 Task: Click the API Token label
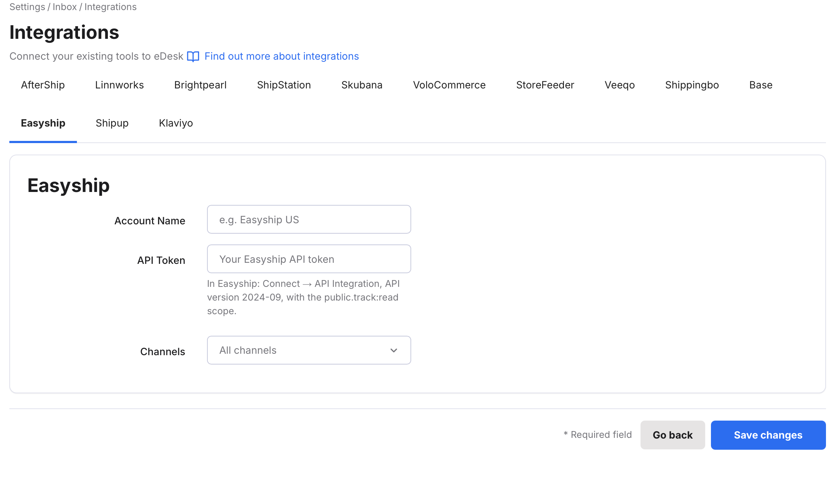point(161,260)
